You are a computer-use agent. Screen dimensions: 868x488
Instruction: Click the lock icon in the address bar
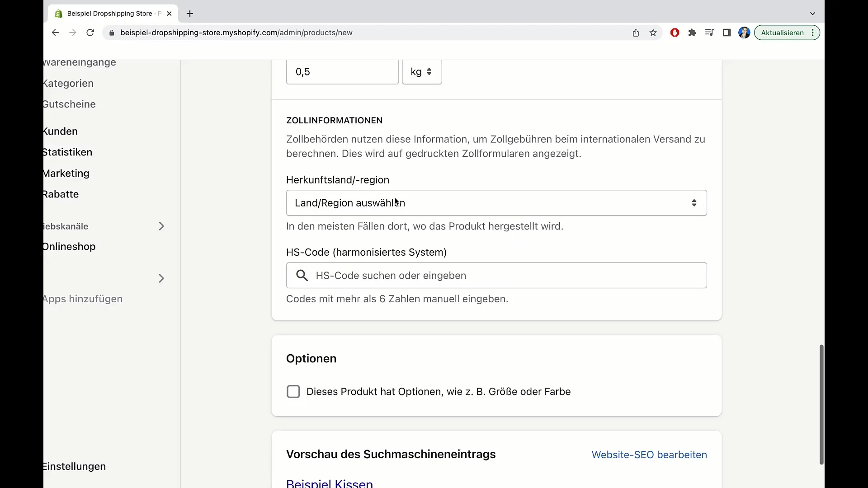(x=112, y=33)
